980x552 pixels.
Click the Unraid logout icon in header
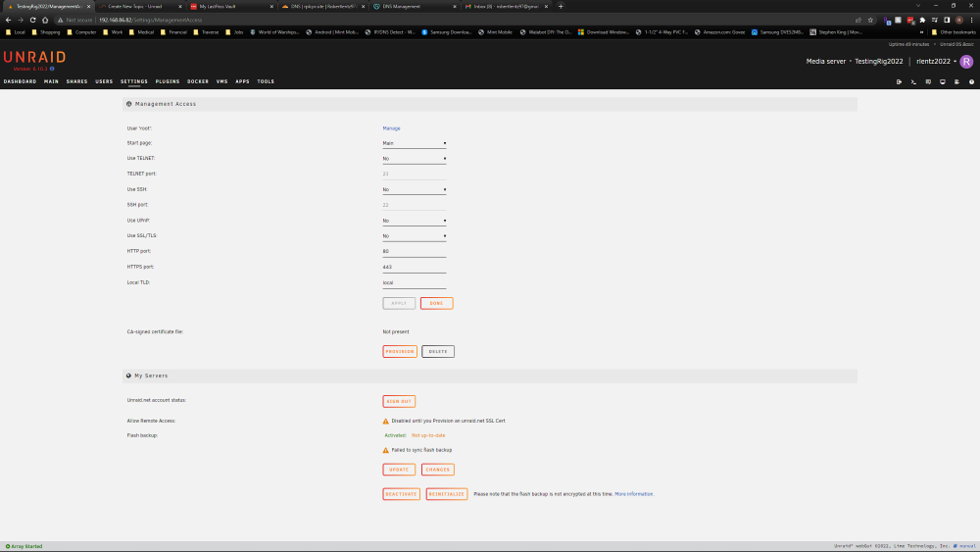pyautogui.click(x=899, y=82)
